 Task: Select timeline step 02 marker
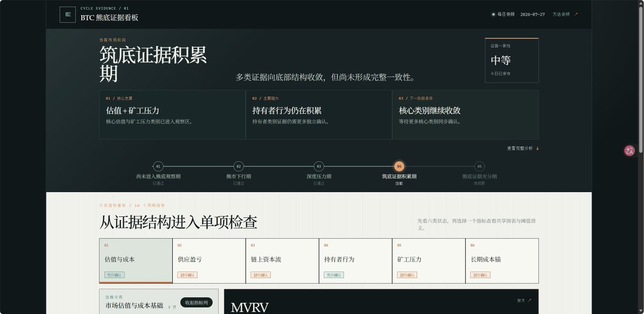[x=238, y=166]
